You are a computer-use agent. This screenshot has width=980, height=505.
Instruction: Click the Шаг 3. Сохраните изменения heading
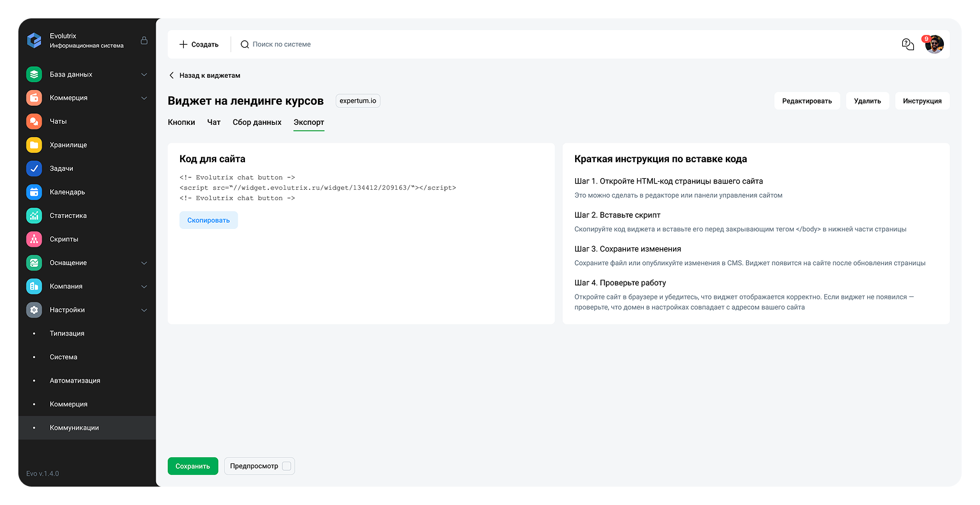[628, 249]
